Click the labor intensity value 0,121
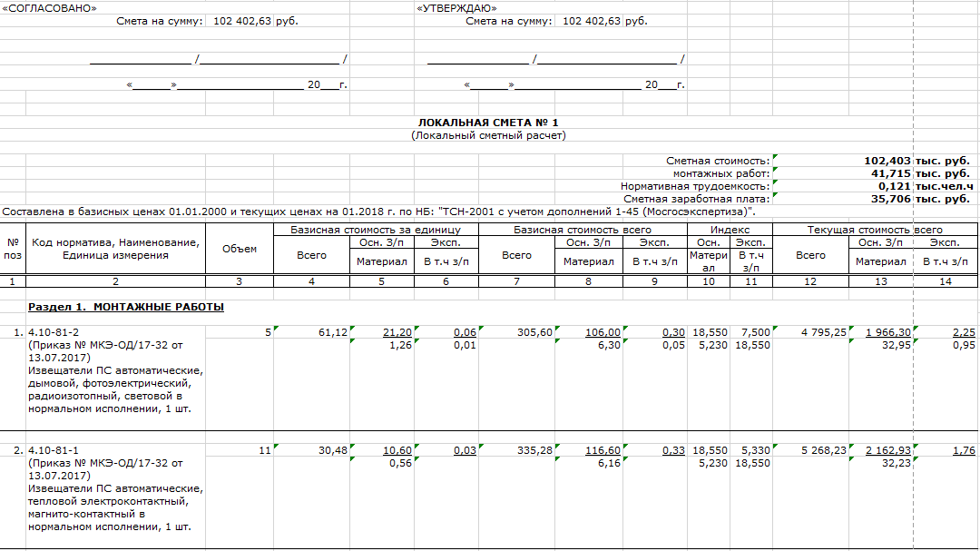Image resolution: width=980 pixels, height=551 pixels. 895,186
